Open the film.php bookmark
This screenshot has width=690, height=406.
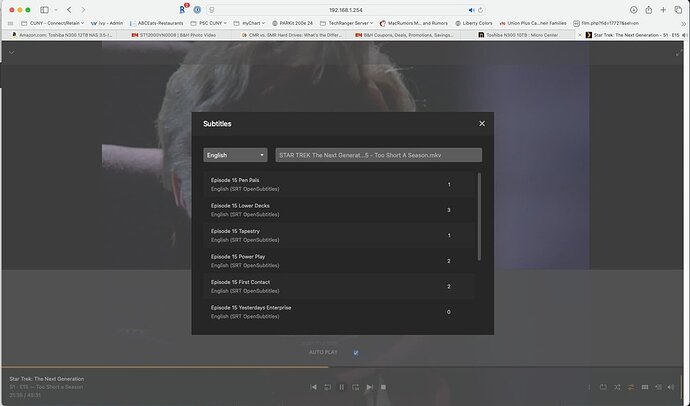(x=606, y=23)
